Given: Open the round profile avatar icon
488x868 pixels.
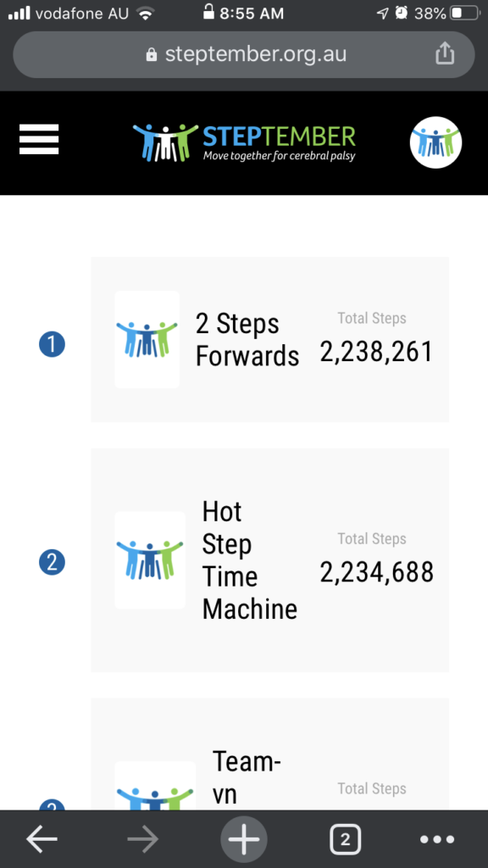Looking at the screenshot, I should tap(436, 142).
